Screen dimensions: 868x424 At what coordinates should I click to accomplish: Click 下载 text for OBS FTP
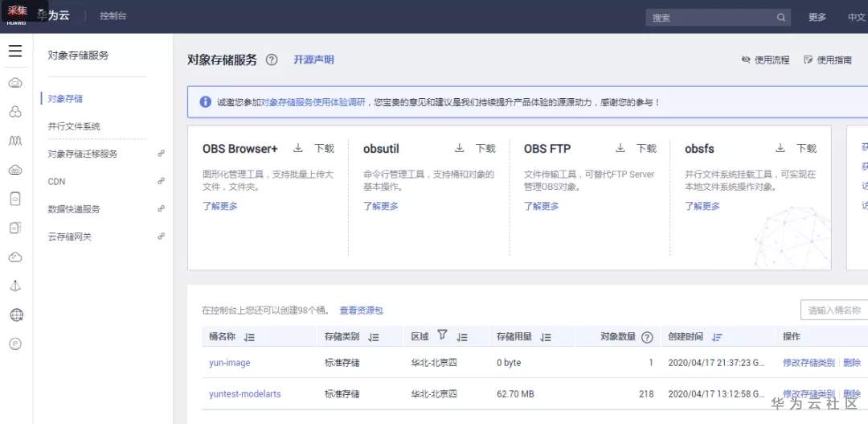(x=646, y=148)
